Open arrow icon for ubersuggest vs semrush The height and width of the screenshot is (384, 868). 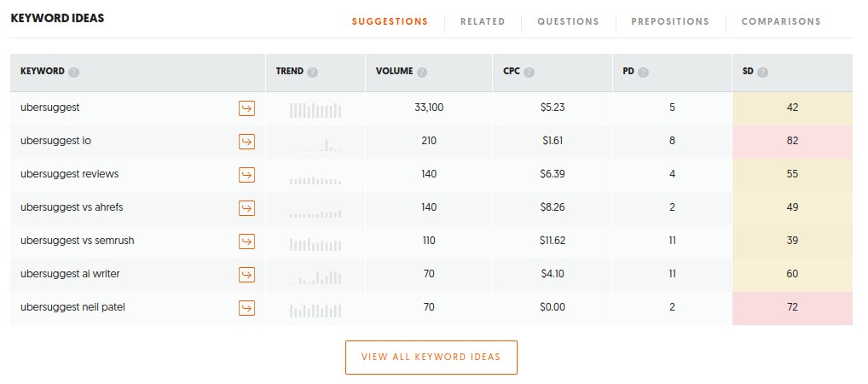pos(246,241)
